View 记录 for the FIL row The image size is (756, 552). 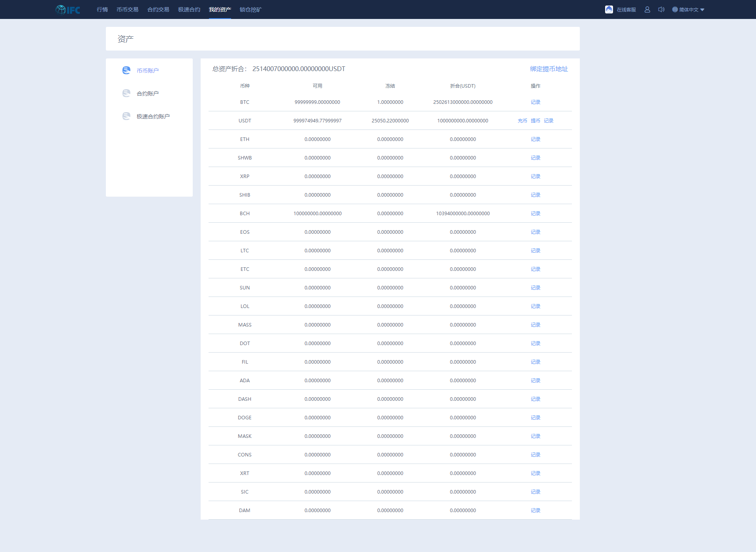[536, 362]
